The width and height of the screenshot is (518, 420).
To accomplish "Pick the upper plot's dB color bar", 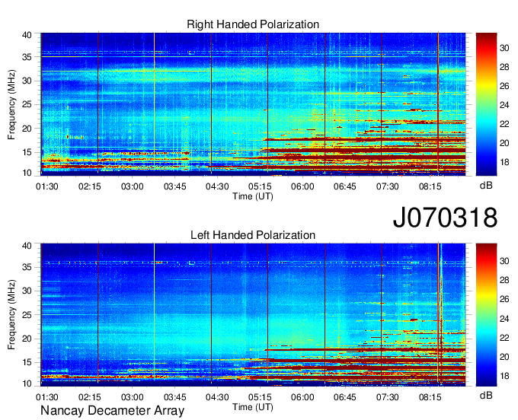I will 486,104.
